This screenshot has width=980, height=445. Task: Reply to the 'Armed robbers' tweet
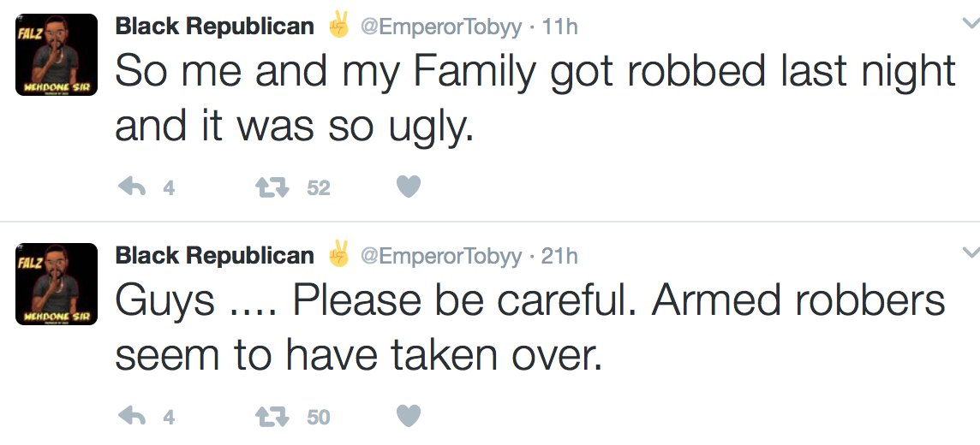tap(131, 417)
